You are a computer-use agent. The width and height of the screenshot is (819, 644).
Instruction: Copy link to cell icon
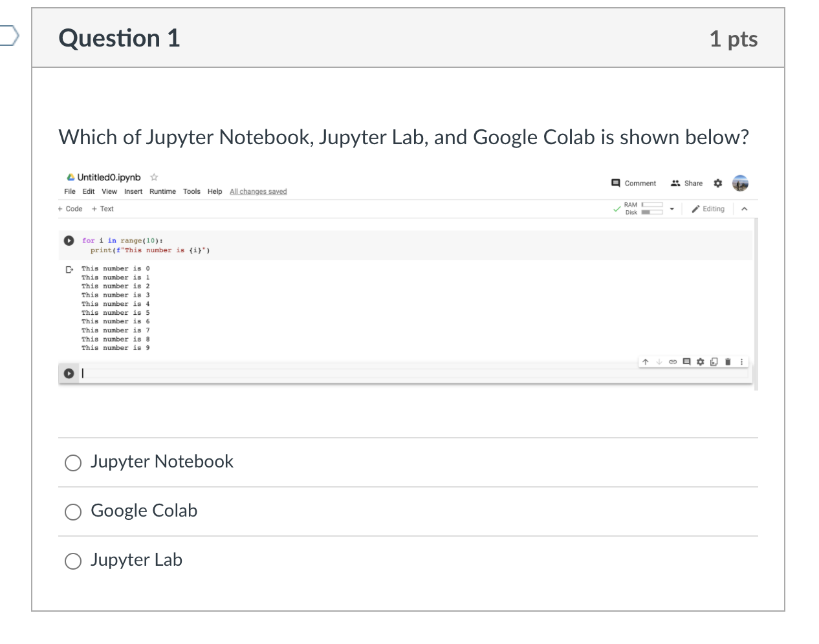pyautogui.click(x=673, y=361)
